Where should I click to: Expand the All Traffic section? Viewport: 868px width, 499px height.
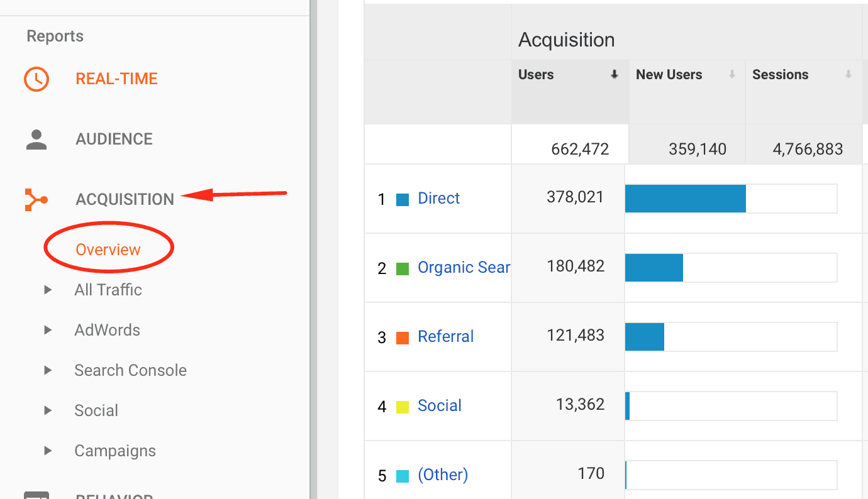(48, 290)
